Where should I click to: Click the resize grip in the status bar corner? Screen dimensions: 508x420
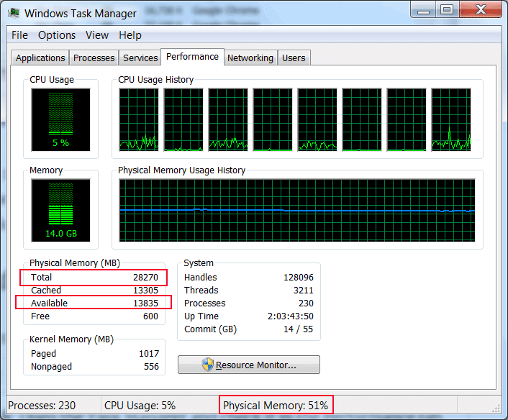[496, 408]
